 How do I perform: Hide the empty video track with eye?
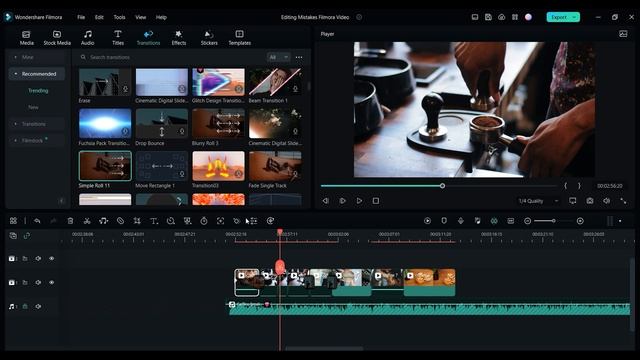tap(51, 258)
